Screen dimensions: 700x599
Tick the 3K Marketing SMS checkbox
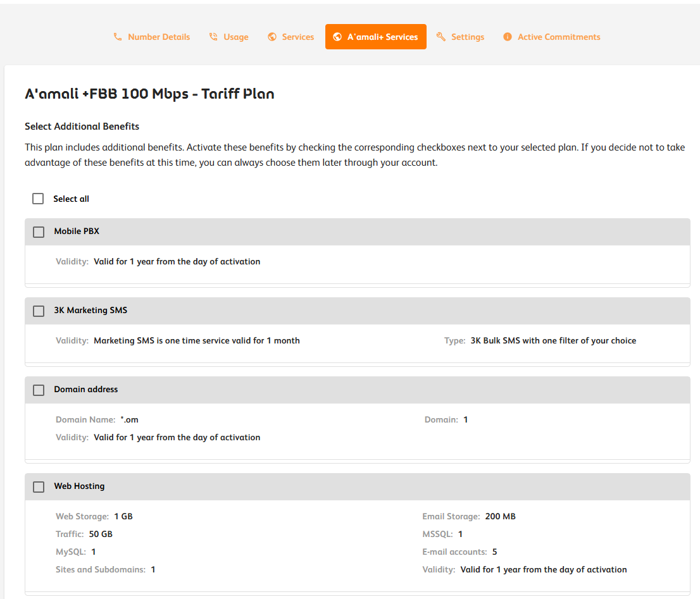point(39,311)
